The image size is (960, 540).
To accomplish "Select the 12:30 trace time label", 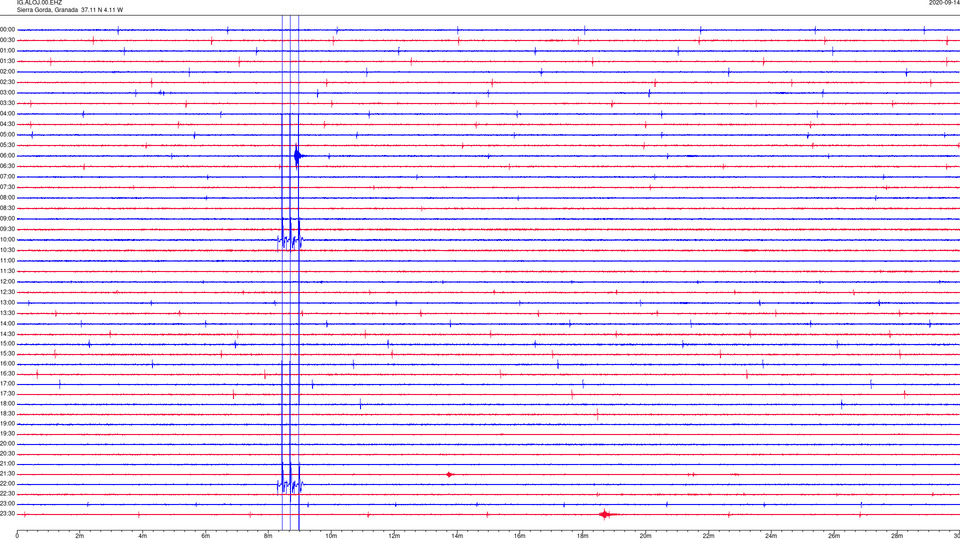I will [7, 292].
